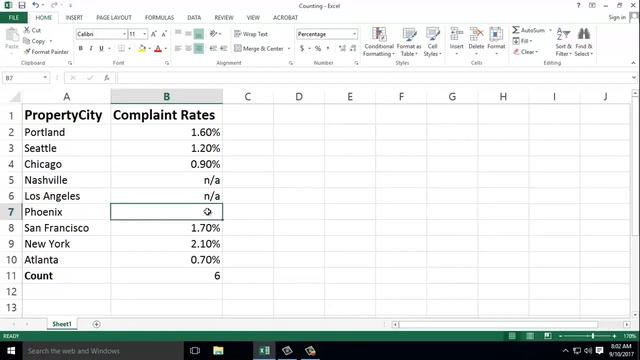Switch to the DATA tab
Image resolution: width=640 pixels, height=360 pixels.
point(194,18)
